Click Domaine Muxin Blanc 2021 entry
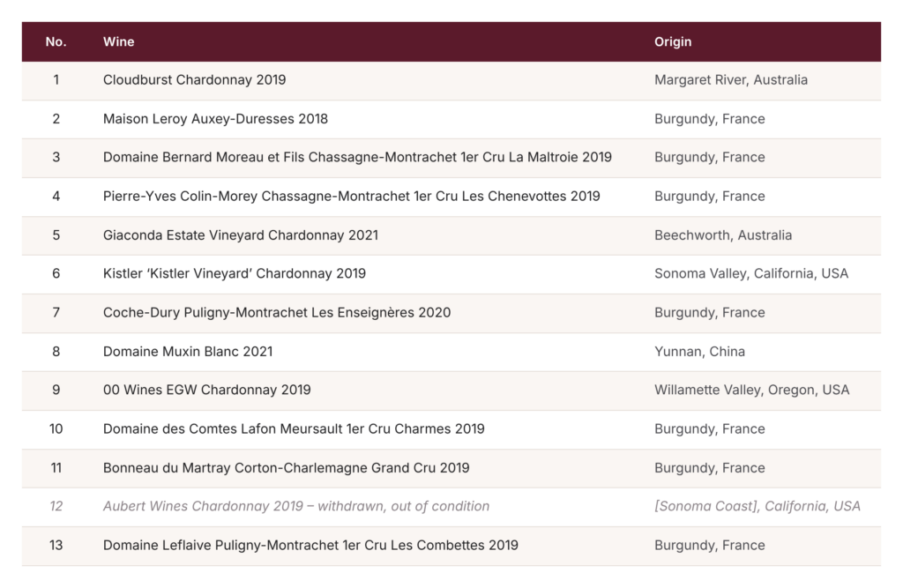 188,352
